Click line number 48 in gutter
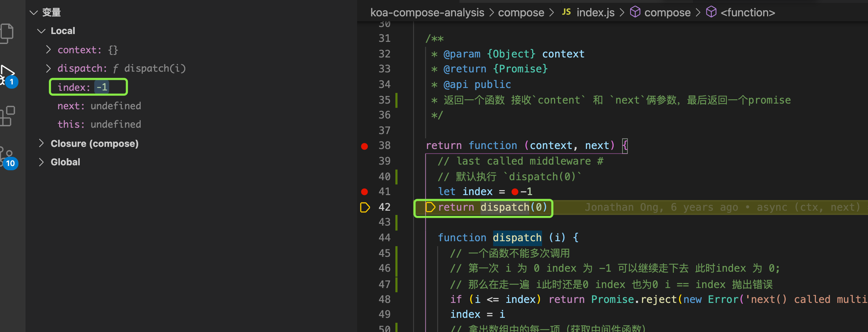Viewport: 868px width, 332px height. pos(384,299)
